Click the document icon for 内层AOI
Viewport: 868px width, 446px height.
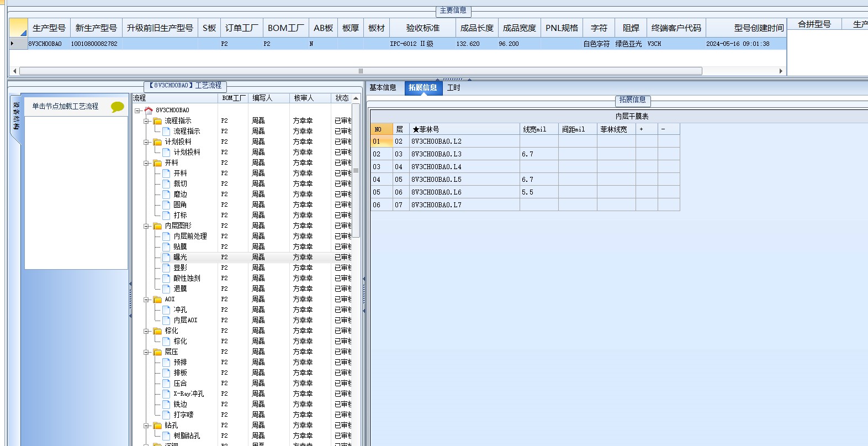coord(166,320)
